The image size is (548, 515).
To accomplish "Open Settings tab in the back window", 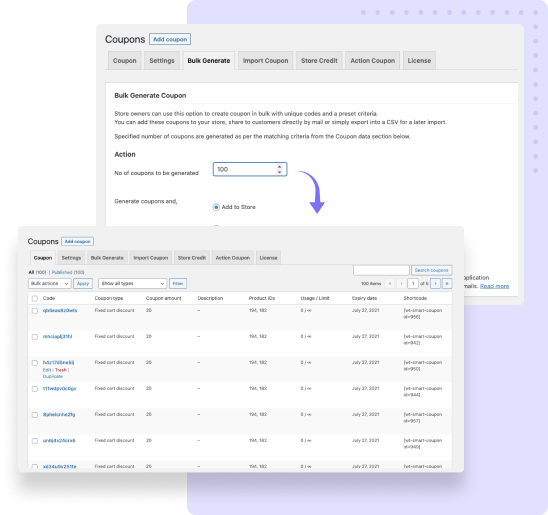I will coord(162,60).
